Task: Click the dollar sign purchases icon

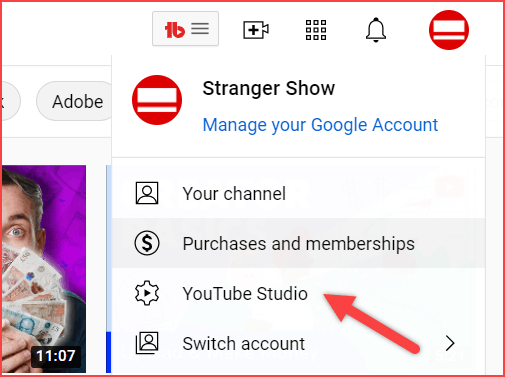Action: pyautogui.click(x=147, y=243)
